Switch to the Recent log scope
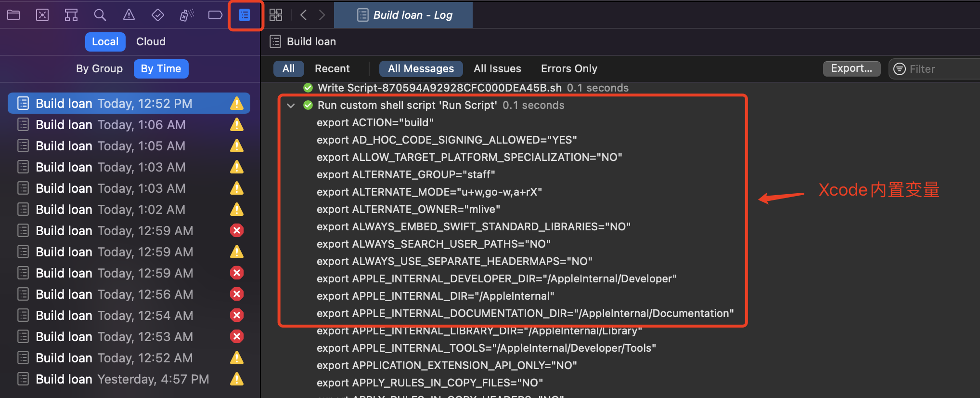This screenshot has width=980, height=398. [332, 69]
